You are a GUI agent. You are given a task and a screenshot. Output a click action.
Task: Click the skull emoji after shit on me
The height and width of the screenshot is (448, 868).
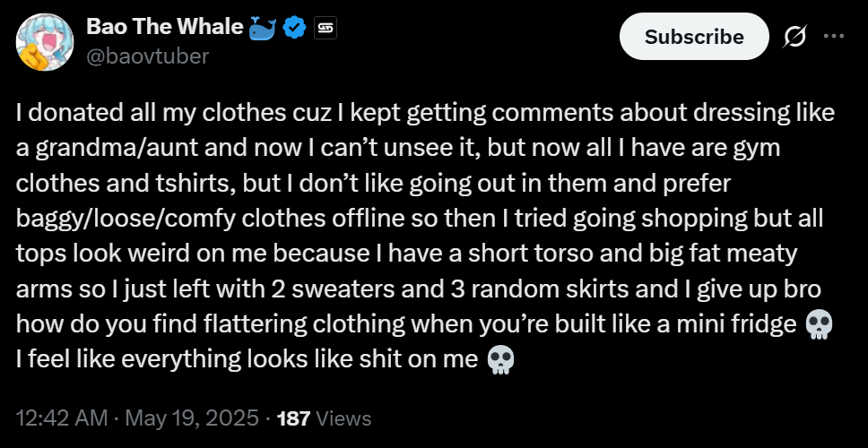500,360
